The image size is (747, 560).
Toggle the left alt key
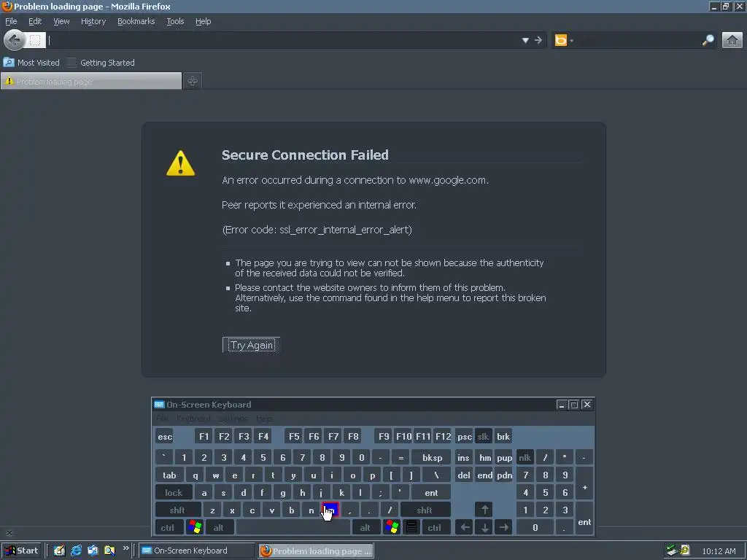click(x=219, y=528)
